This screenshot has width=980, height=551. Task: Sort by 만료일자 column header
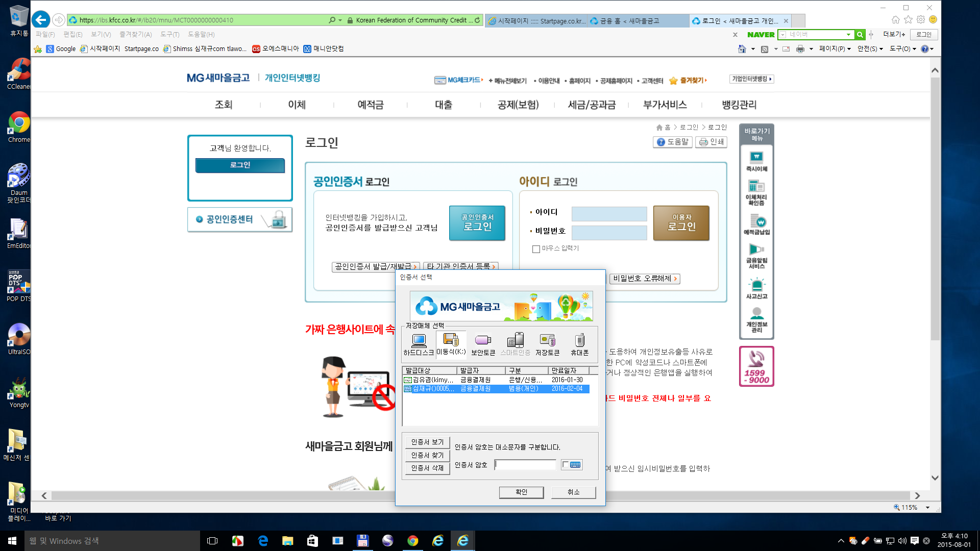pyautogui.click(x=569, y=370)
